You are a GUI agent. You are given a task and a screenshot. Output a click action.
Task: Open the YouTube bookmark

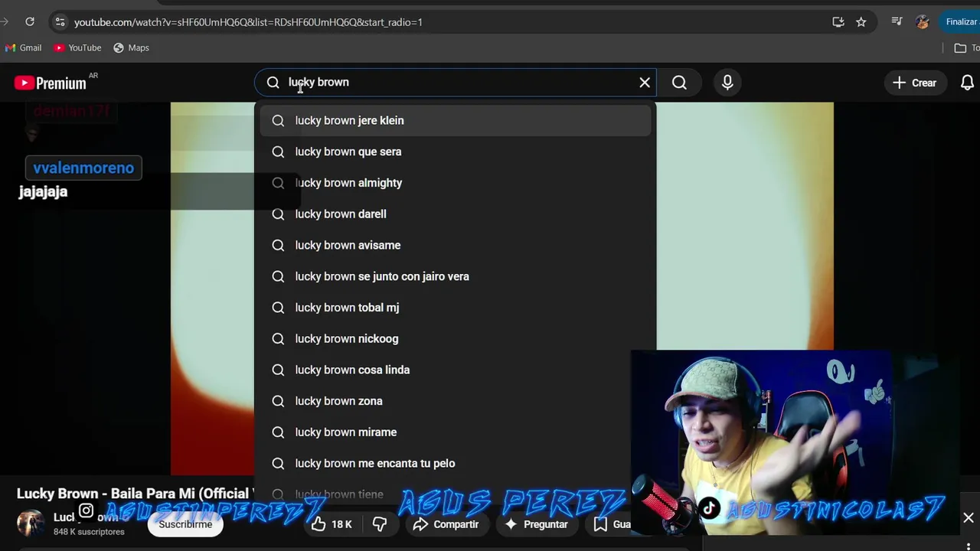77,47
